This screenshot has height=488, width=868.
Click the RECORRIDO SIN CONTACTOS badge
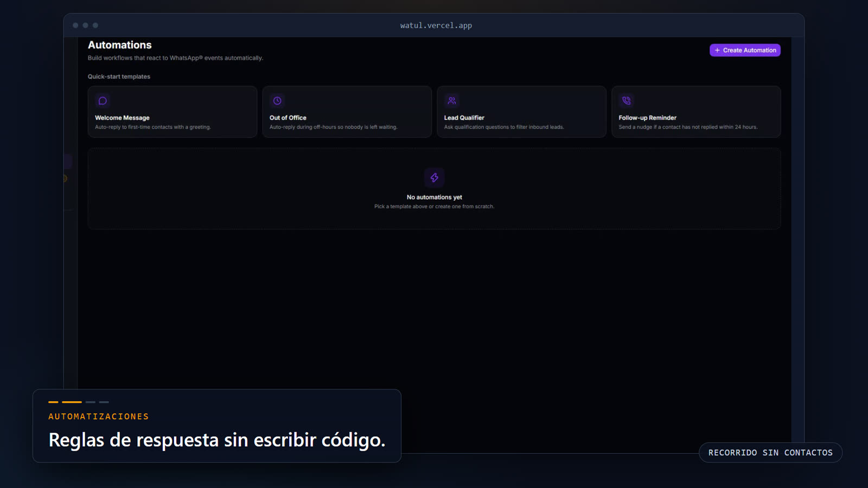tap(770, 453)
